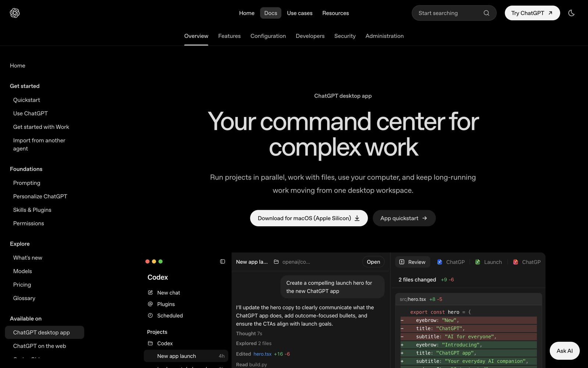Open the Prompting sidebar link
Screen dimensions: 588x368
click(x=27, y=183)
